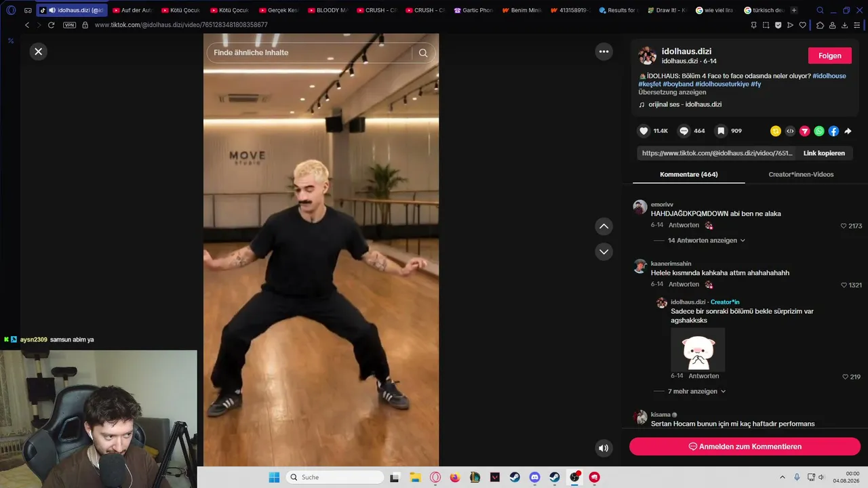Reload the page in the browser toolbar
Viewport: 868px width, 488px height.
(x=51, y=25)
